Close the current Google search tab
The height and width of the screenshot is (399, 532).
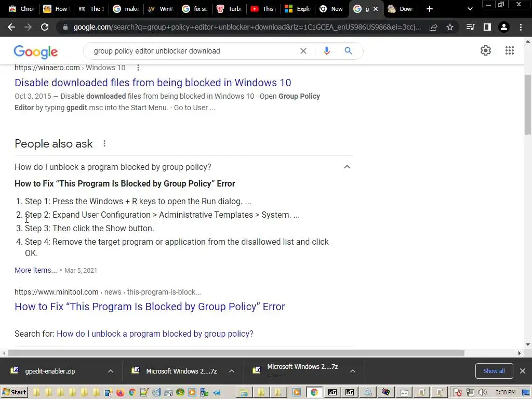(376, 9)
